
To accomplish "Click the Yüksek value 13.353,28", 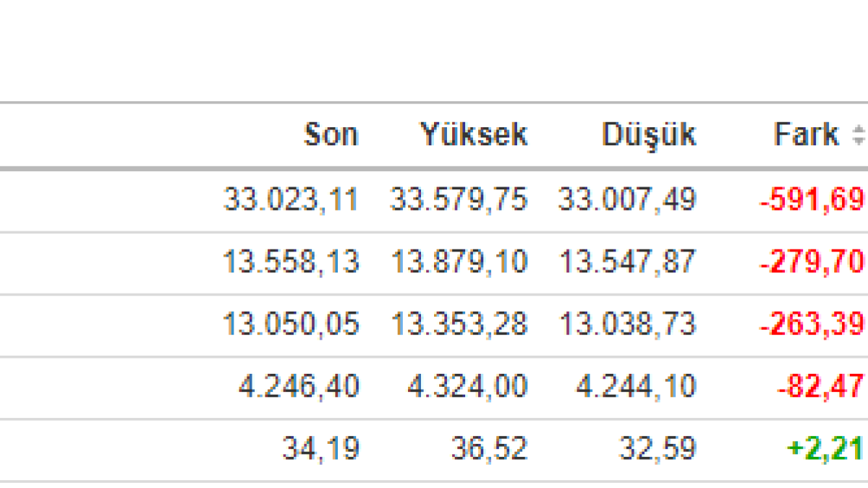I will pos(459,325).
